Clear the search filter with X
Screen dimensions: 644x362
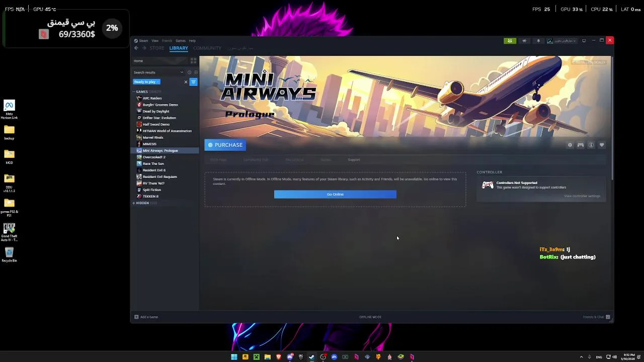(186, 82)
